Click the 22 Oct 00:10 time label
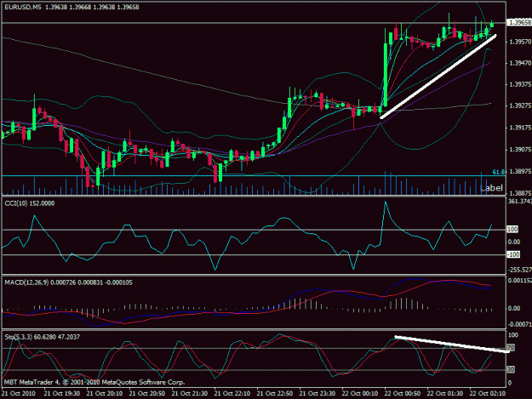 [360, 393]
